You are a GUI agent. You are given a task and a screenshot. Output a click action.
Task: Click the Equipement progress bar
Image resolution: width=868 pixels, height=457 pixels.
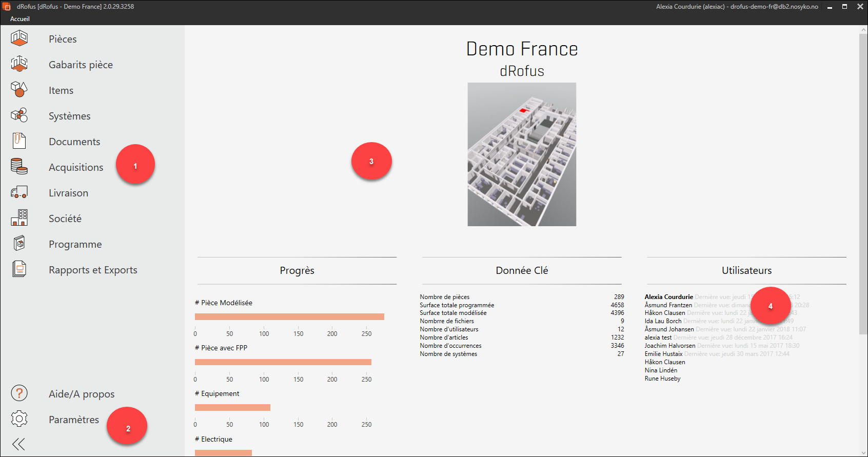pos(232,407)
